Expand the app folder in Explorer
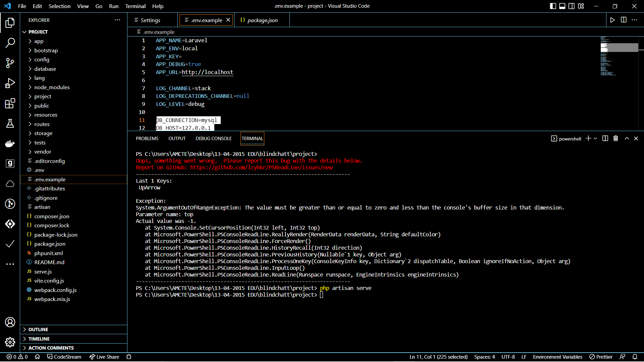 point(39,41)
